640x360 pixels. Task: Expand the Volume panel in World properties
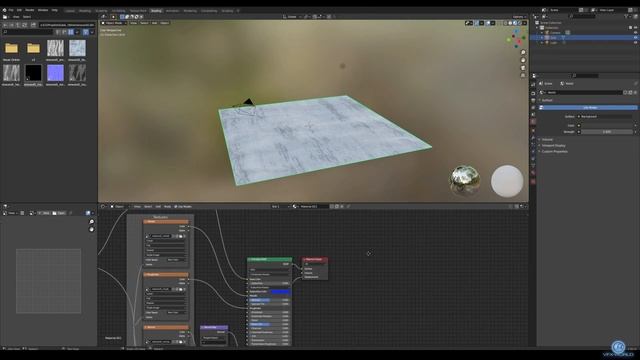tap(547, 140)
